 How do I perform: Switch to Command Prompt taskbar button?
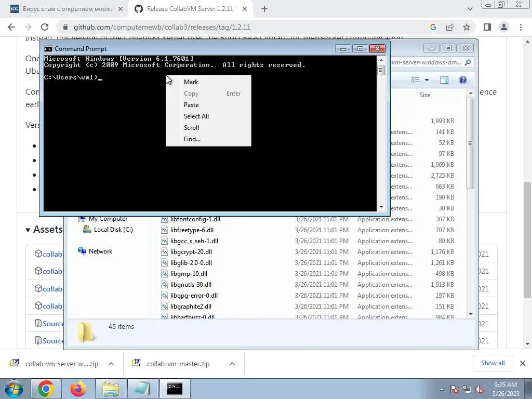[175, 389]
